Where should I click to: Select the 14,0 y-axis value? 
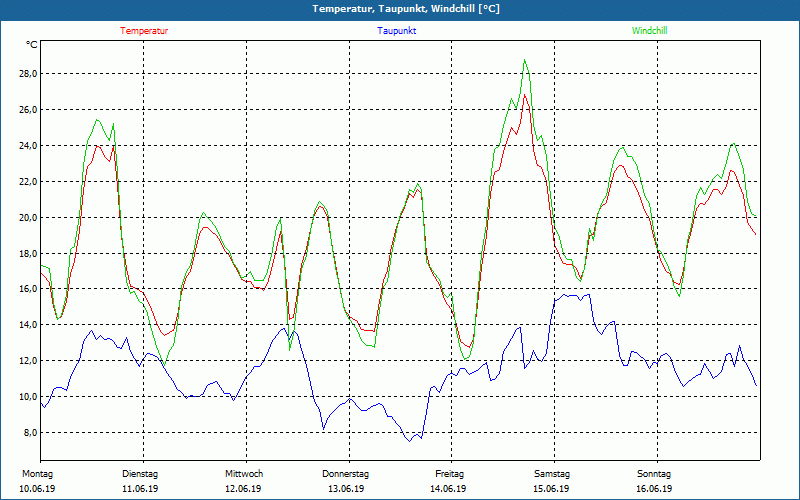28,324
